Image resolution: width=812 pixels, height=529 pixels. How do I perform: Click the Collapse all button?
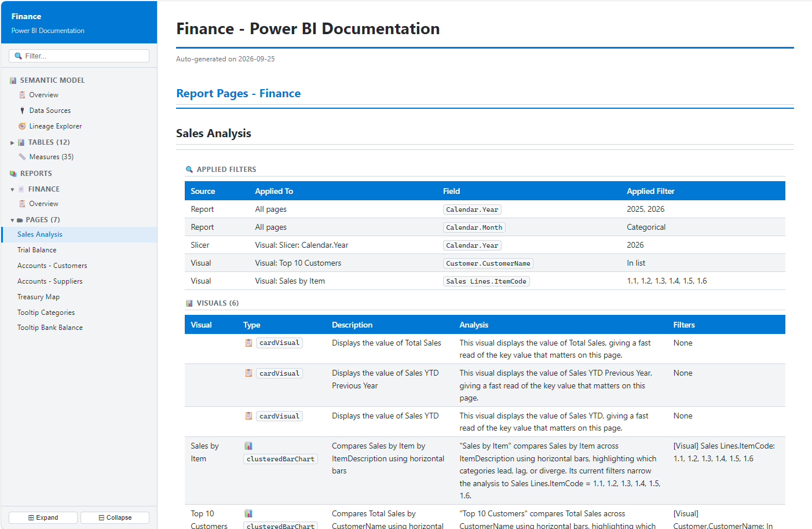[x=115, y=518]
